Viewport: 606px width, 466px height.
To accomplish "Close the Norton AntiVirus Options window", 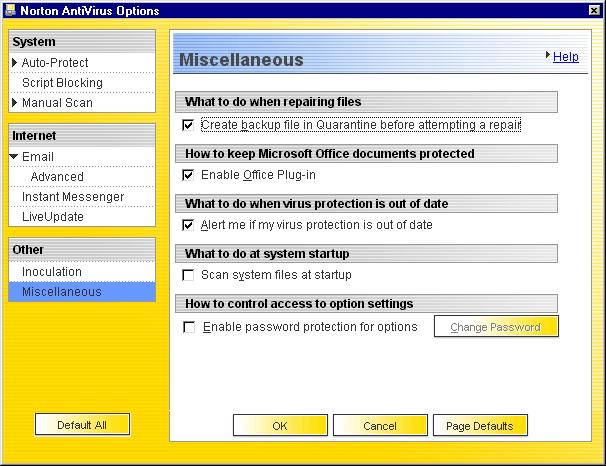I will (x=594, y=9).
